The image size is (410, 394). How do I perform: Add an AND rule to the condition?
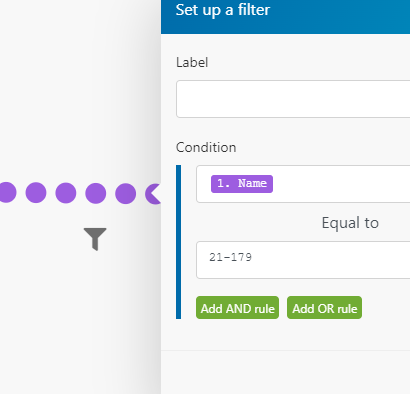coord(237,308)
